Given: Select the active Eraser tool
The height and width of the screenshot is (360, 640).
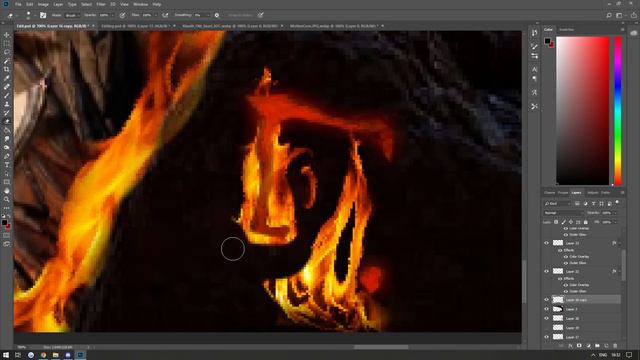Looking at the screenshot, I should [x=7, y=121].
